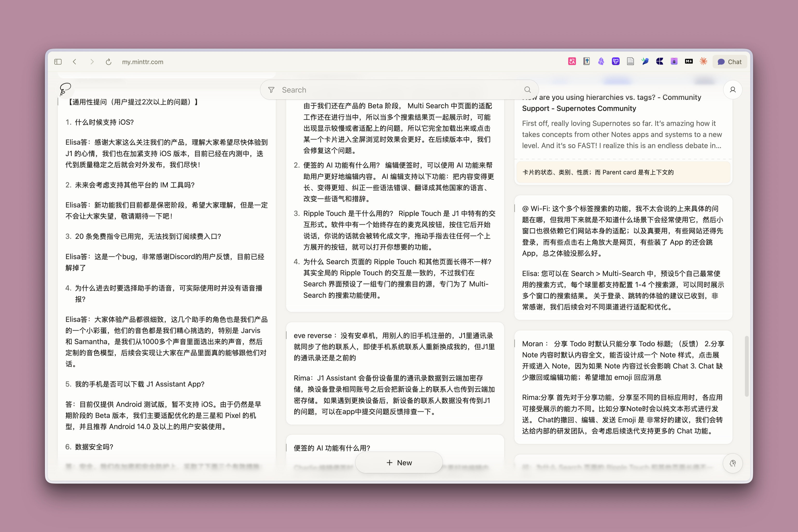Create a note with the New button
This screenshot has height=532, width=798.
coord(399,463)
